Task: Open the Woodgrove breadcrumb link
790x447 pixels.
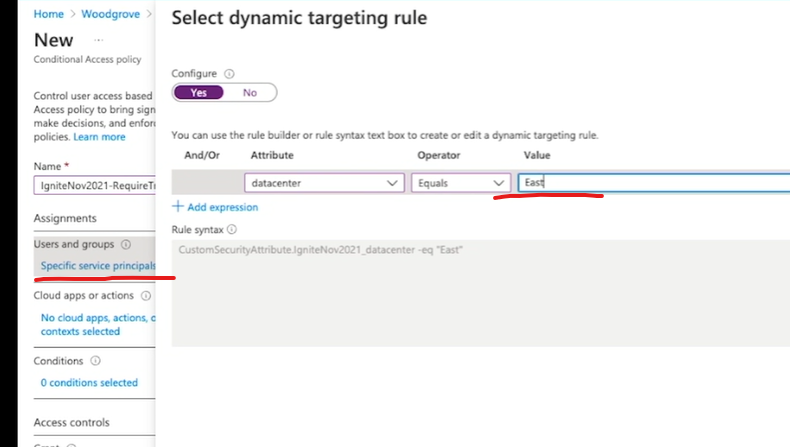Action: 110,14
